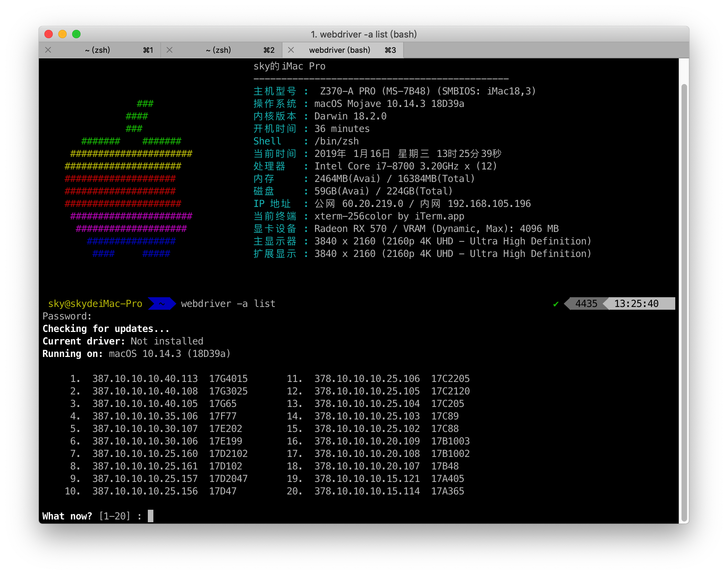
Task: Click build number 17A365
Action: [x=448, y=491]
